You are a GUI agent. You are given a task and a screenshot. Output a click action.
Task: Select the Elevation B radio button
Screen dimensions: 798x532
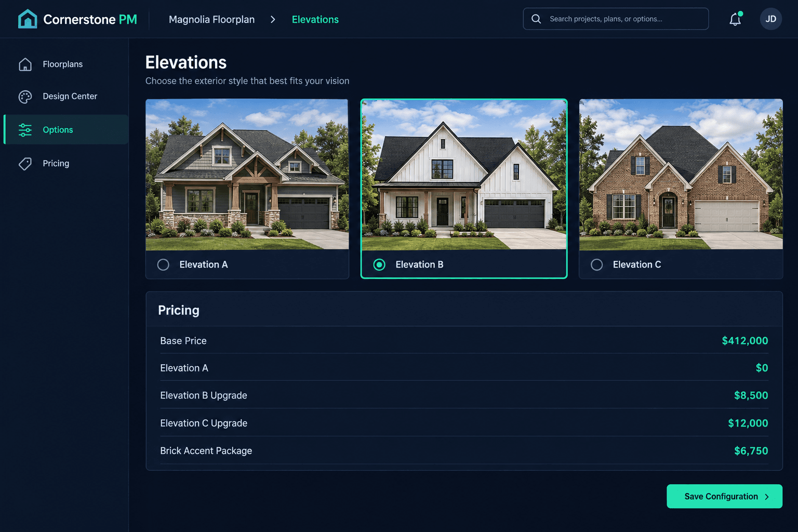[x=379, y=264]
